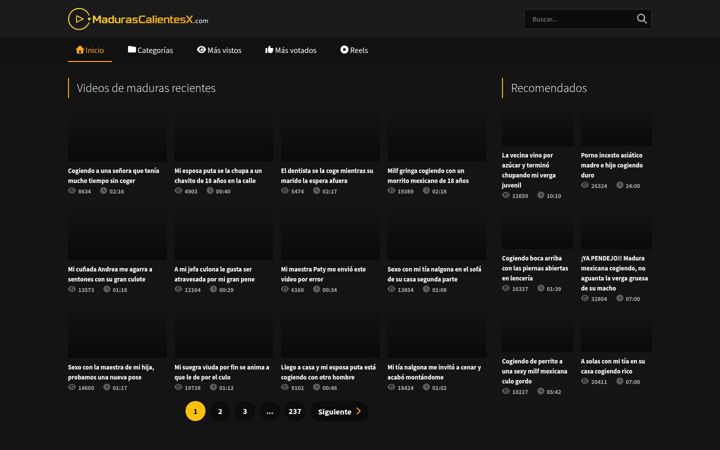This screenshot has width=720, height=450.
Task: Click the duration text 00:34
Action: [x=330, y=290]
